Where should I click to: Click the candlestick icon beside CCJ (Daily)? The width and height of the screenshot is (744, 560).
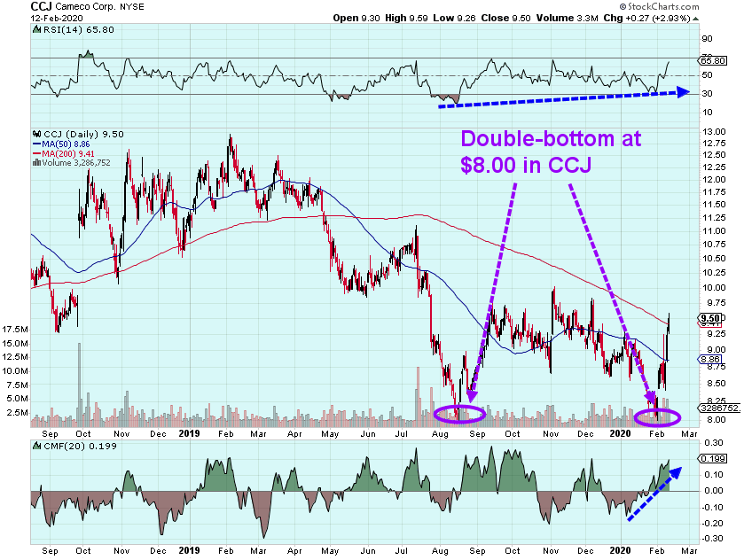tap(36, 134)
